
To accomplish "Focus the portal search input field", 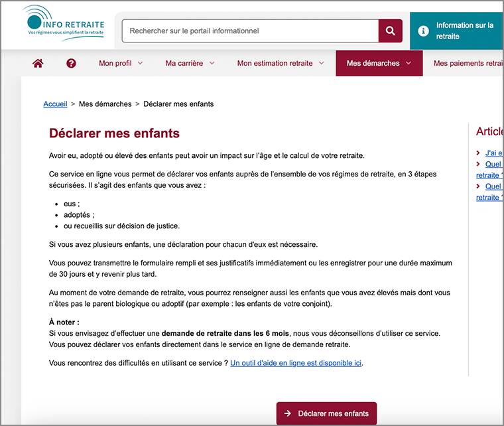I will pyautogui.click(x=250, y=31).
